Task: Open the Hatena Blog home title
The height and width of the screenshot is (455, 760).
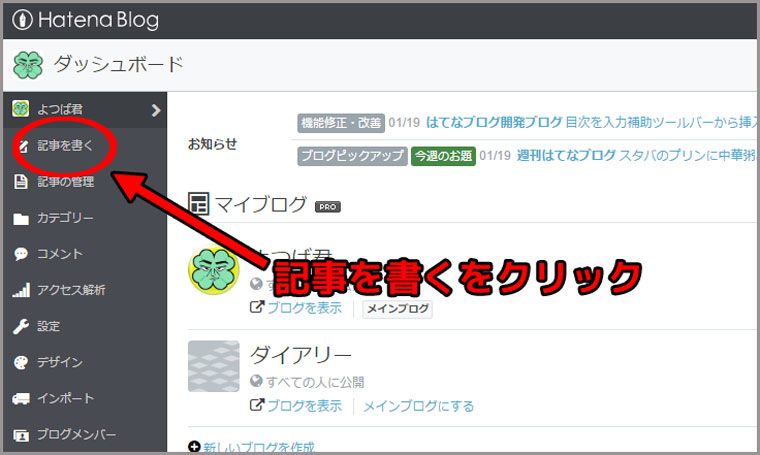Action: pyautogui.click(x=98, y=20)
